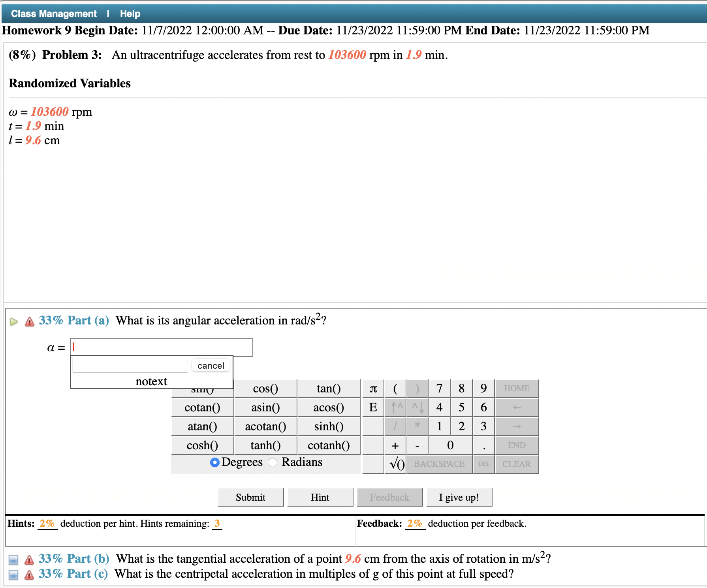Expand Part (c) using its blue square icon
This screenshot has width=707, height=588.
point(14,575)
